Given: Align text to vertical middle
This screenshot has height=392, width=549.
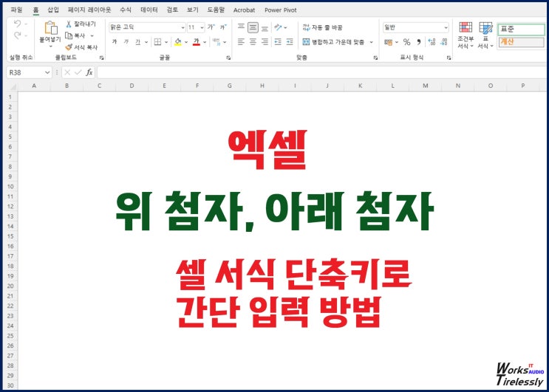Looking at the screenshot, I should [x=253, y=27].
